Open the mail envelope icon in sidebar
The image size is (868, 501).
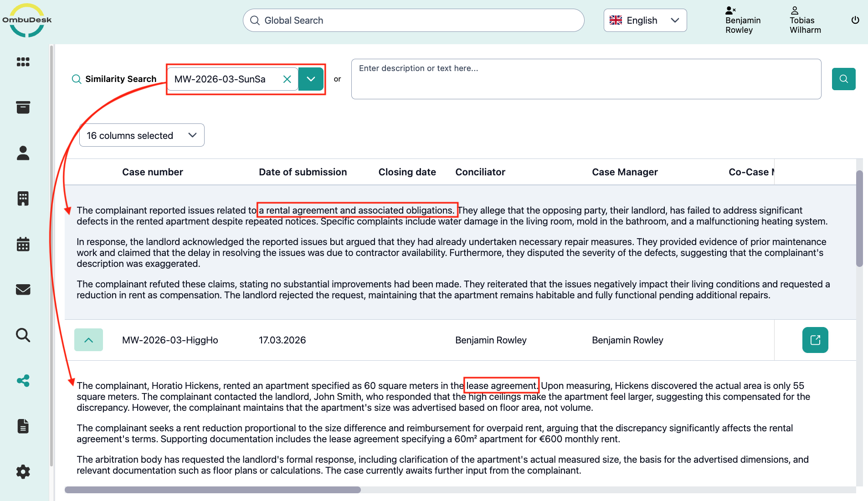point(23,290)
